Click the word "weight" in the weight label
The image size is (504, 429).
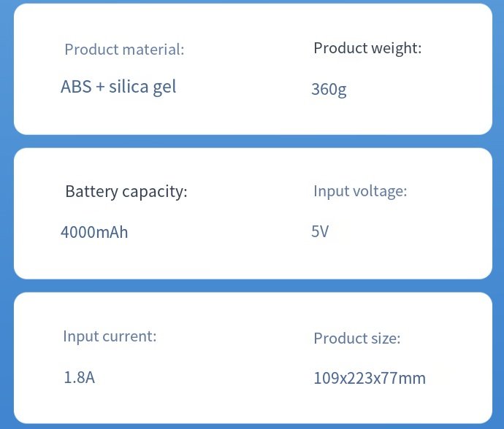tap(394, 48)
